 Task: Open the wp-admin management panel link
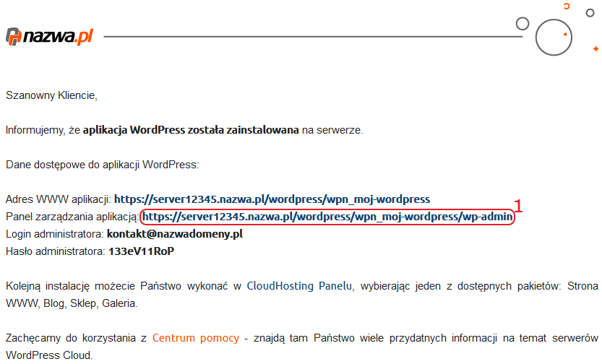click(x=327, y=217)
